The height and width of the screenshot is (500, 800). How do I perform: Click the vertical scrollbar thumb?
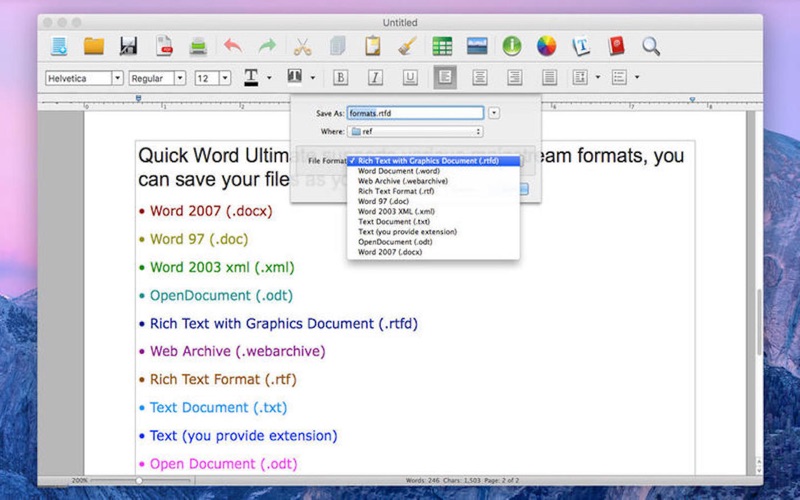pos(759,322)
